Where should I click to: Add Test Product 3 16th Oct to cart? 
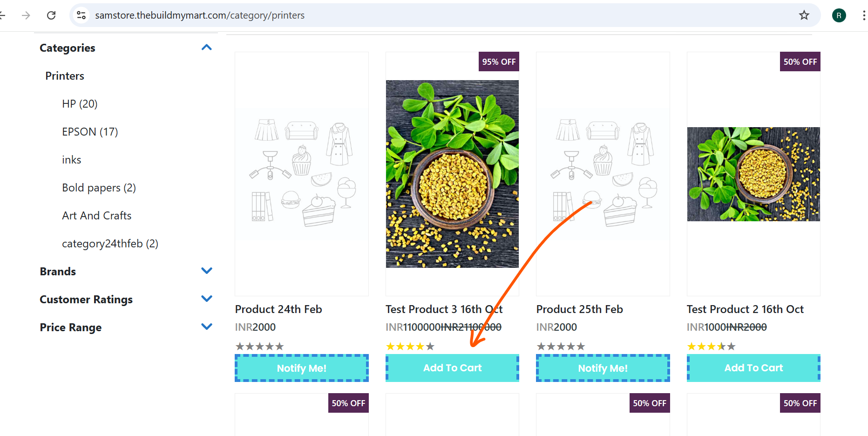(x=452, y=368)
